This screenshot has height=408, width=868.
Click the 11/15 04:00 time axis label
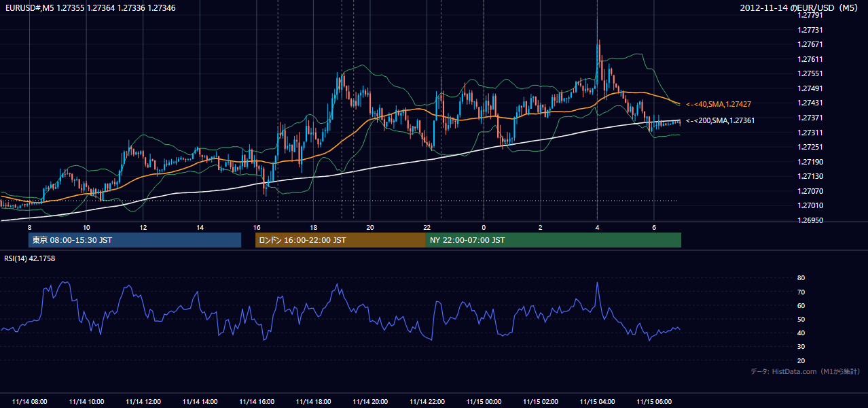tap(597, 402)
